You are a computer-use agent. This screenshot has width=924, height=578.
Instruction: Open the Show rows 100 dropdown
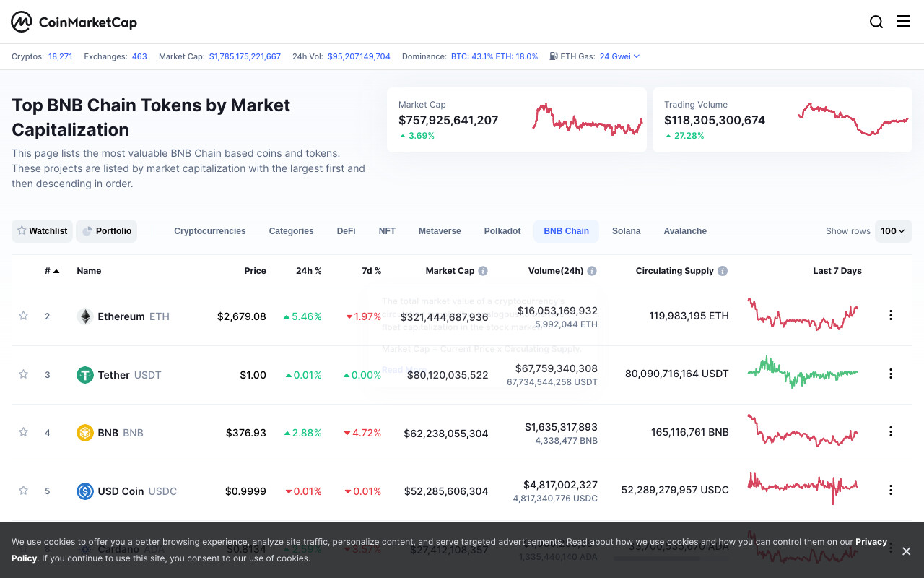click(894, 231)
